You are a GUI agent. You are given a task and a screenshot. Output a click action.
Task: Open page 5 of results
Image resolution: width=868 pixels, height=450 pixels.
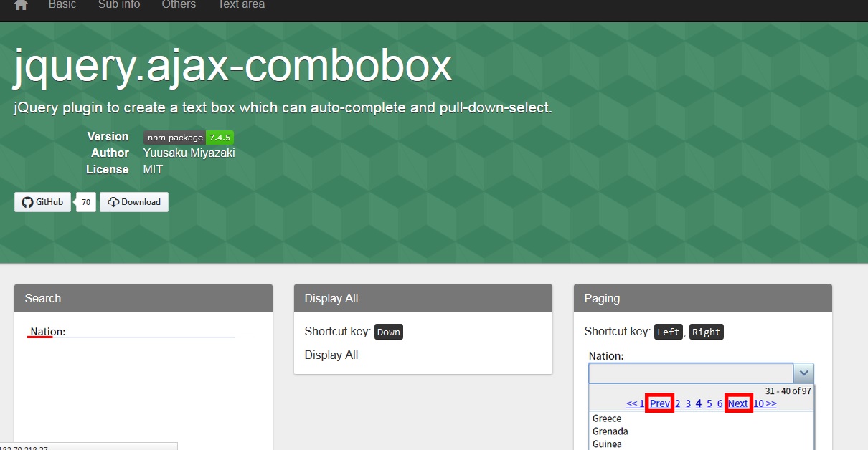pyautogui.click(x=709, y=403)
